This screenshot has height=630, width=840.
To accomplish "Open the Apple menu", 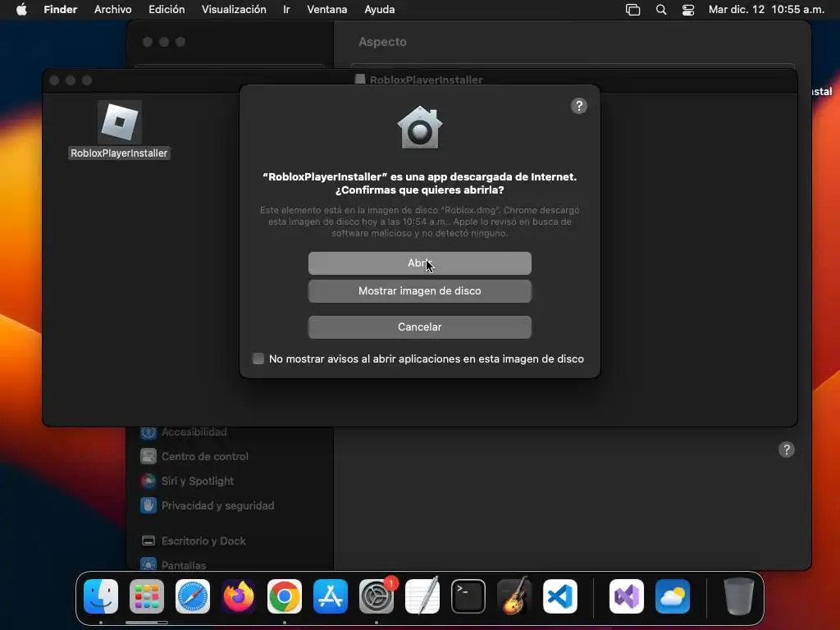I will pyautogui.click(x=21, y=10).
